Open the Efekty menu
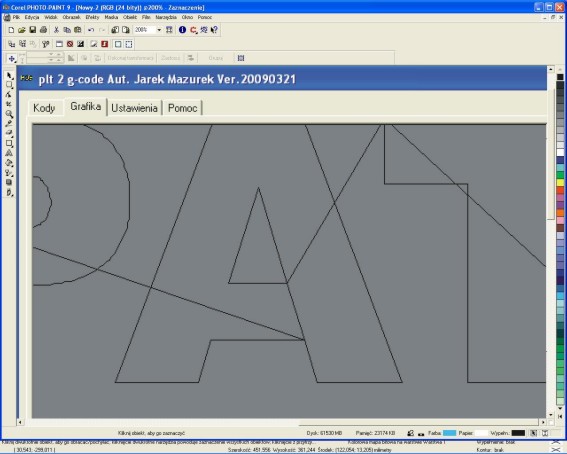Viewport: 567px width, 454px height. pyautogui.click(x=92, y=17)
